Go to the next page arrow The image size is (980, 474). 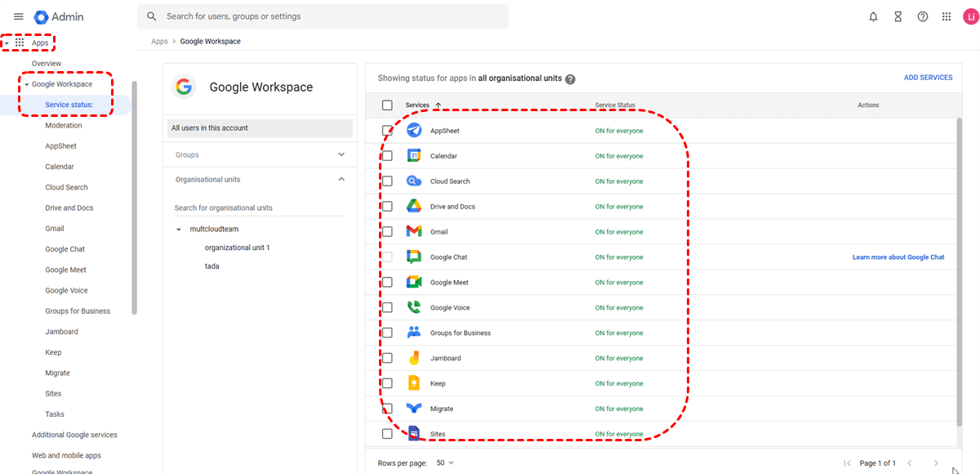(x=936, y=463)
